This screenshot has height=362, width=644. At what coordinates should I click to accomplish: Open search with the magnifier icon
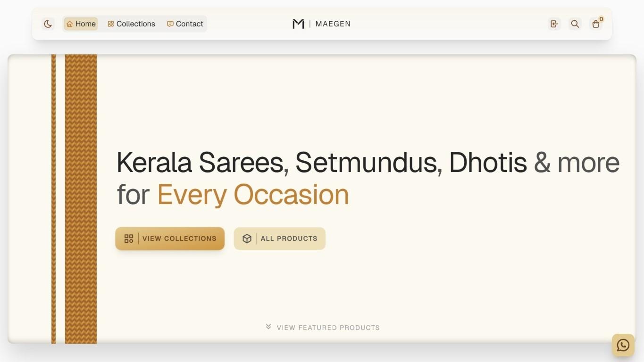click(x=575, y=24)
